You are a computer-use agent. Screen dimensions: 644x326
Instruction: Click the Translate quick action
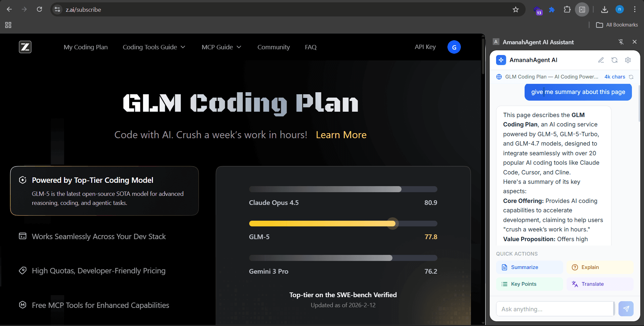coord(600,284)
